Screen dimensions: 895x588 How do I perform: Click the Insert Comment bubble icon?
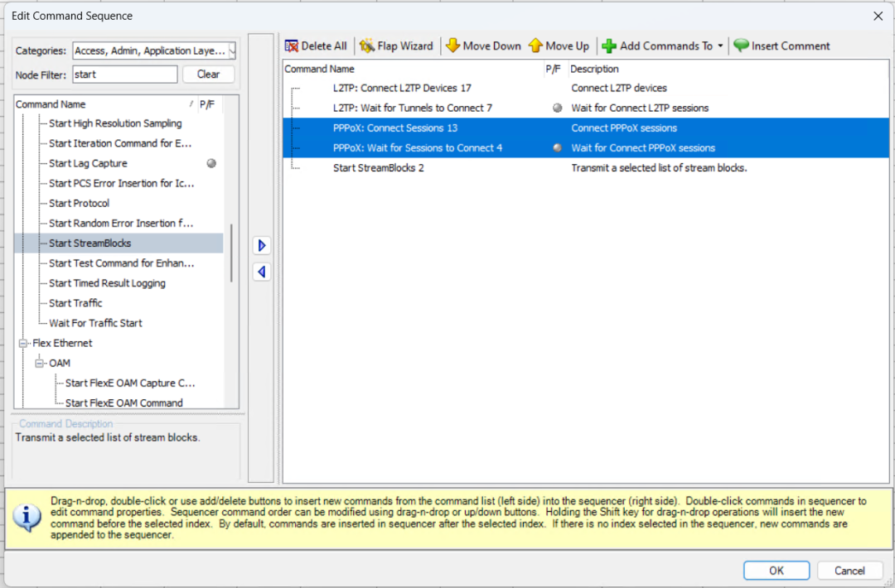pyautogui.click(x=741, y=46)
